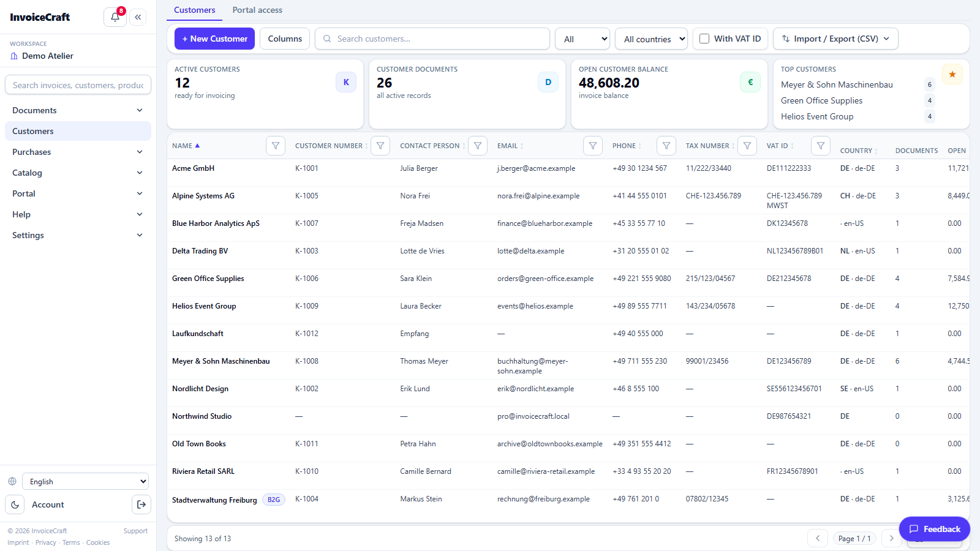Expand the Catalog menu section

[x=78, y=173]
